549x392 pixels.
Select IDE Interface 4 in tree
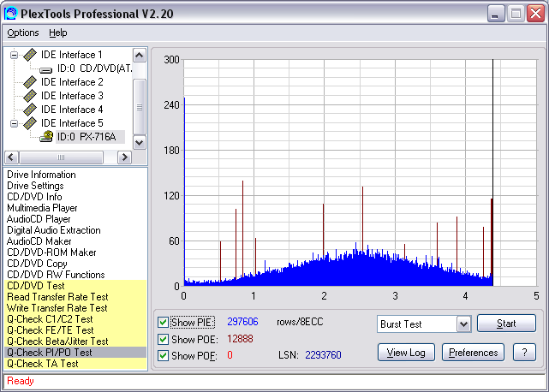tap(72, 110)
